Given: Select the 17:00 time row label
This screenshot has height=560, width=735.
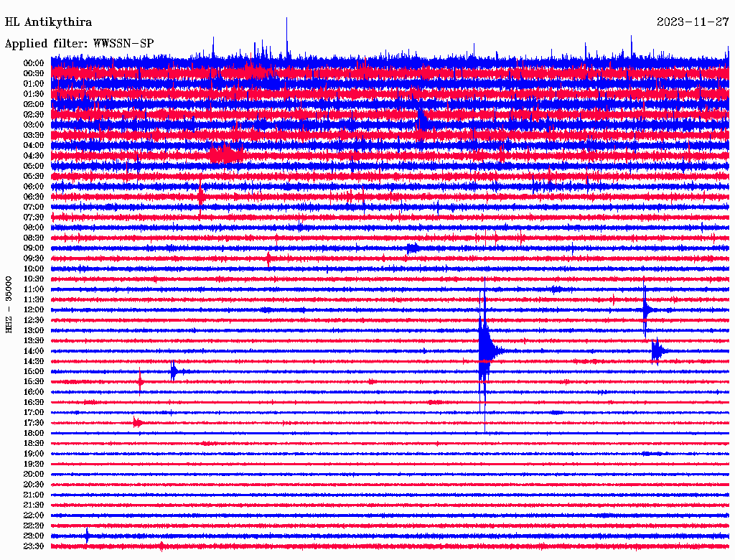Looking at the screenshot, I should (34, 413).
